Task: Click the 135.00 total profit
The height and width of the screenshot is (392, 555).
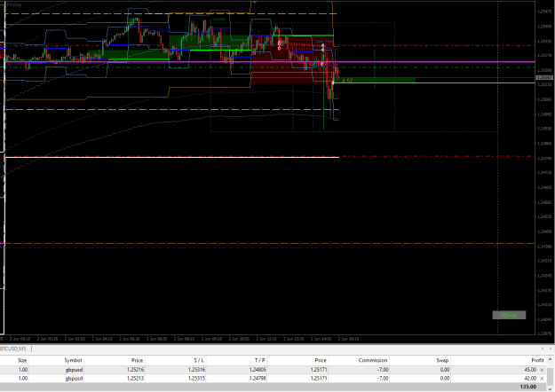Action: [528, 387]
